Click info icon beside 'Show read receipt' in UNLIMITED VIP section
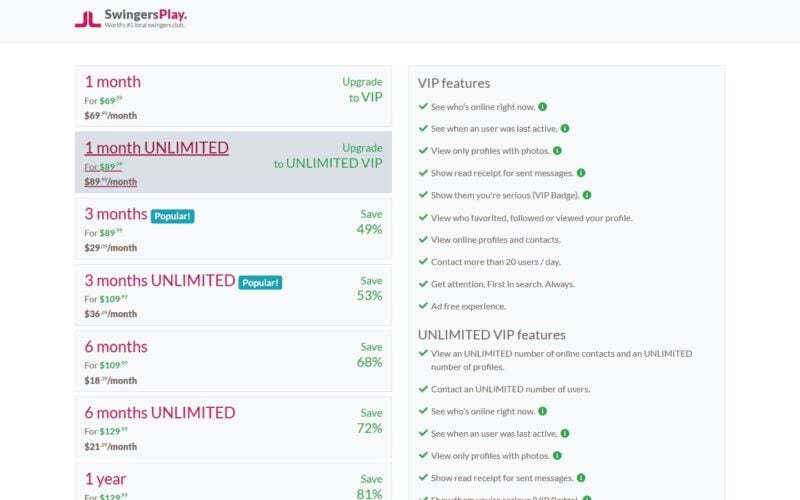Viewport: 800px width, 500px height. [x=581, y=478]
